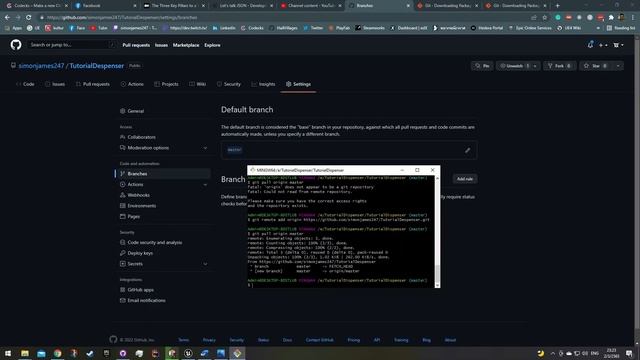
Task: Open Code security and analysis settings
Action: (155, 242)
